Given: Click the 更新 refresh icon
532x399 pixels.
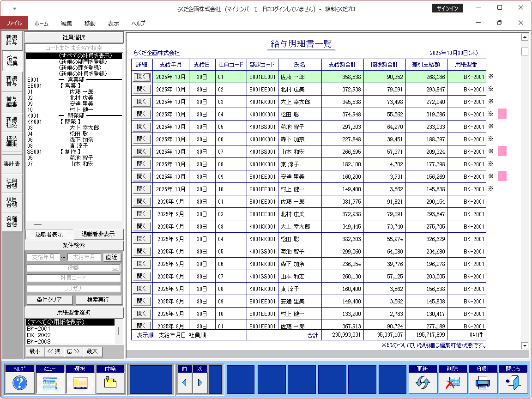Looking at the screenshot, I should point(423,382).
